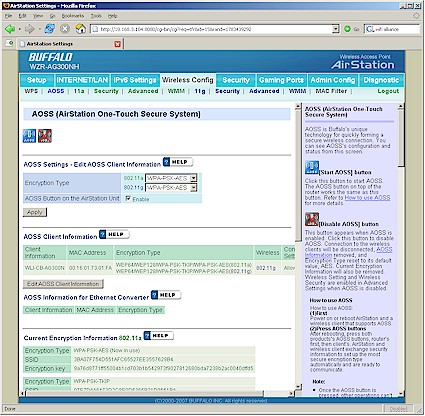The height and width of the screenshot is (416, 425).
Task: Open the Admin Config tab
Action: tap(333, 80)
